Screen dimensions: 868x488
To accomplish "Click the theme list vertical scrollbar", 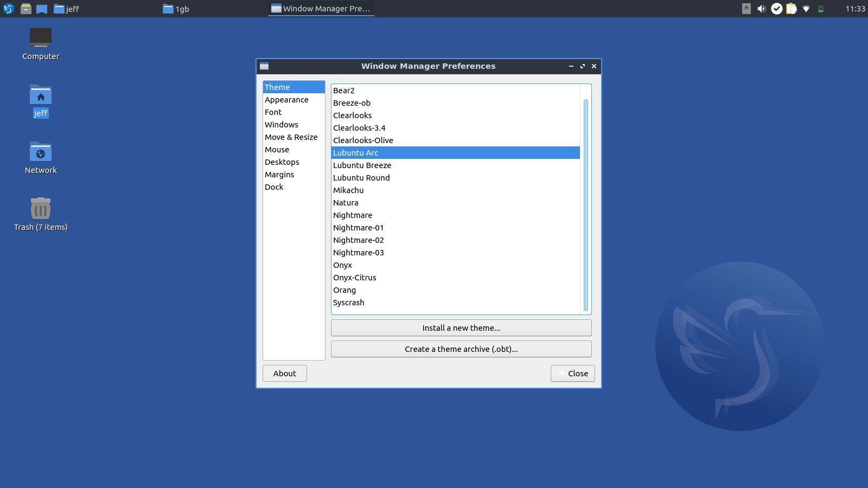I will [x=586, y=205].
